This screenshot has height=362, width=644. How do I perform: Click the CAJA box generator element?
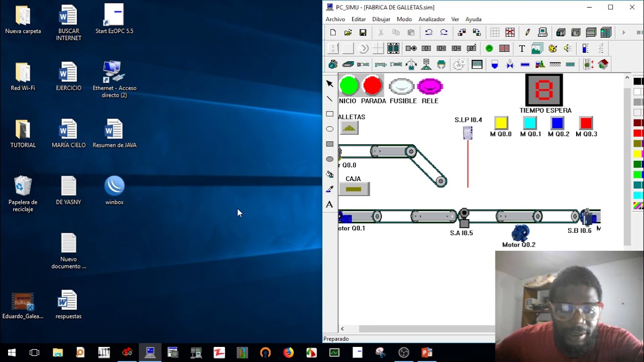click(x=354, y=189)
